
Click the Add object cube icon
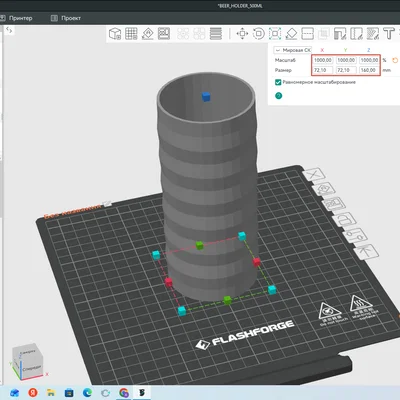(115, 34)
